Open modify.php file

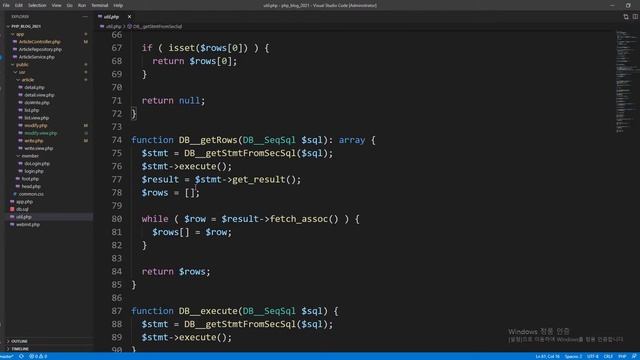coord(36,126)
